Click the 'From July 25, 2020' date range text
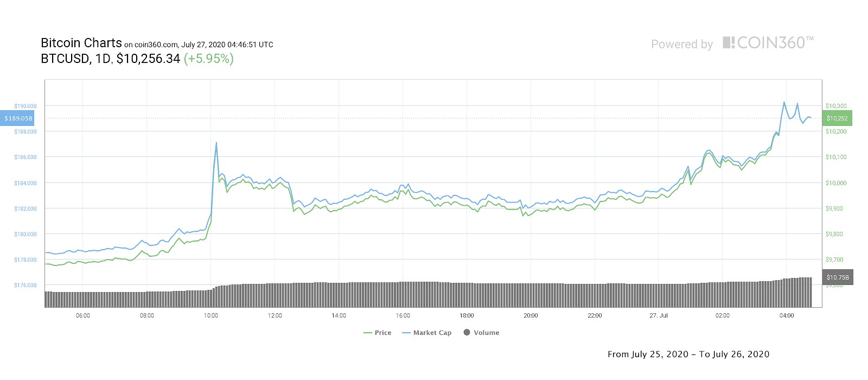868x380 pixels. click(648, 354)
